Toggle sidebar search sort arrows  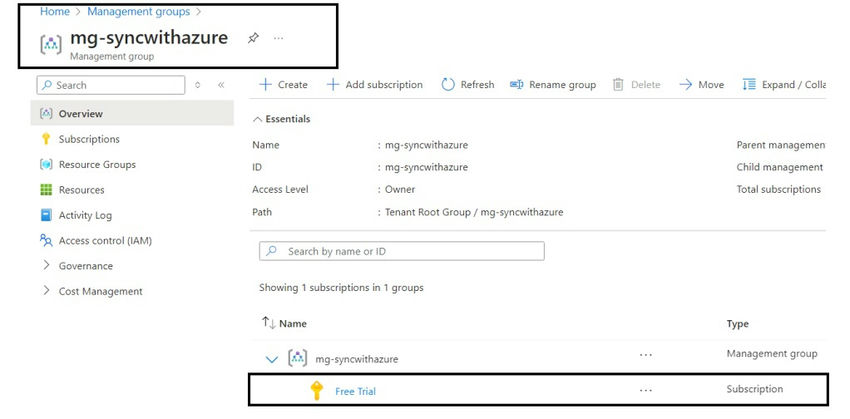pos(197,85)
